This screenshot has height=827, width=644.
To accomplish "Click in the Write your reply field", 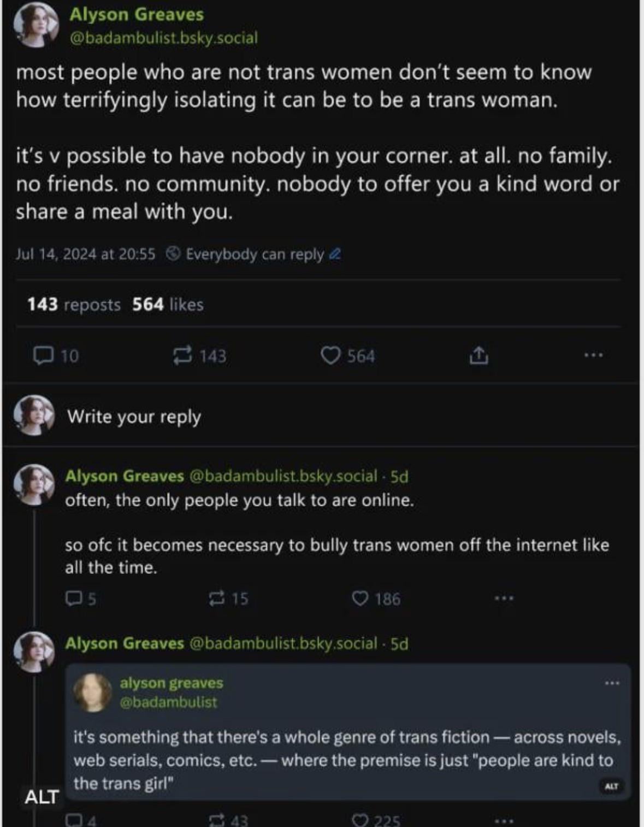I will tap(134, 417).
